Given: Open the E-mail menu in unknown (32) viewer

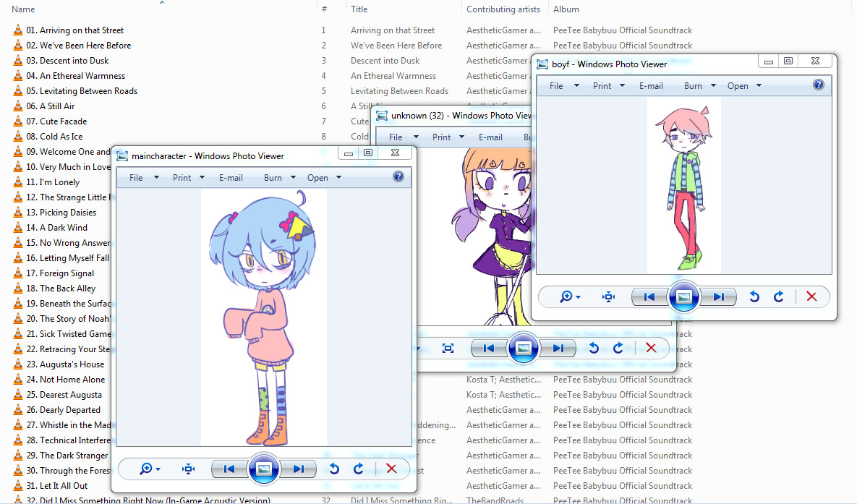Looking at the screenshot, I should click(490, 137).
